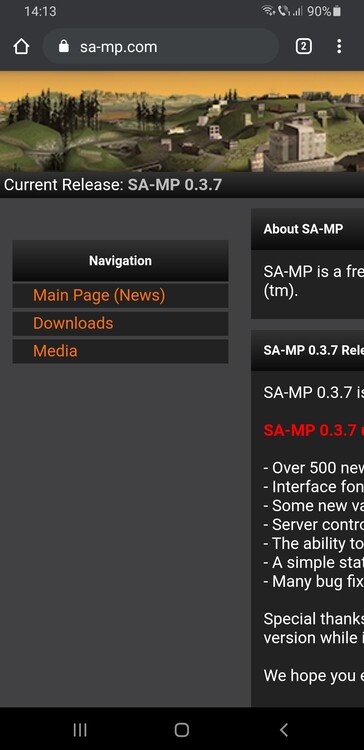The height and width of the screenshot is (750, 364).
Task: Tap the line starting 'Interface fon'
Action: 313,487
